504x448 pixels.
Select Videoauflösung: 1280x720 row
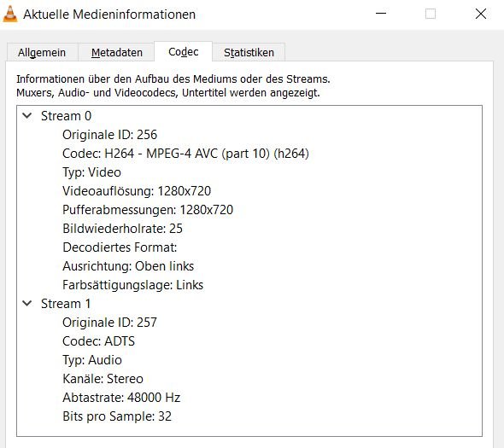pos(137,191)
